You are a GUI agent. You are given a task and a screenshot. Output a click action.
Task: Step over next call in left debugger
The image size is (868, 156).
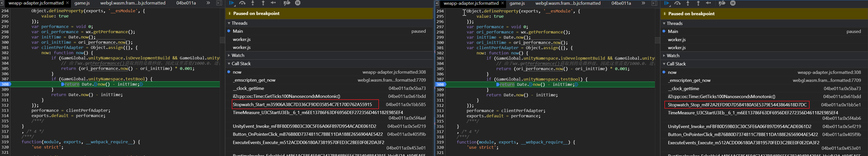[x=242, y=3]
